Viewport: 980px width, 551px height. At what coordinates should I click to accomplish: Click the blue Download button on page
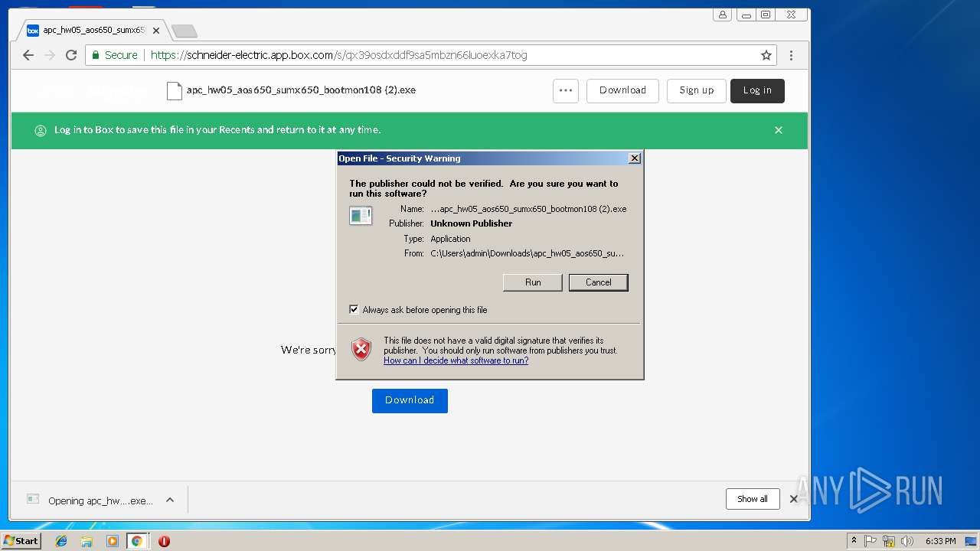pos(410,400)
